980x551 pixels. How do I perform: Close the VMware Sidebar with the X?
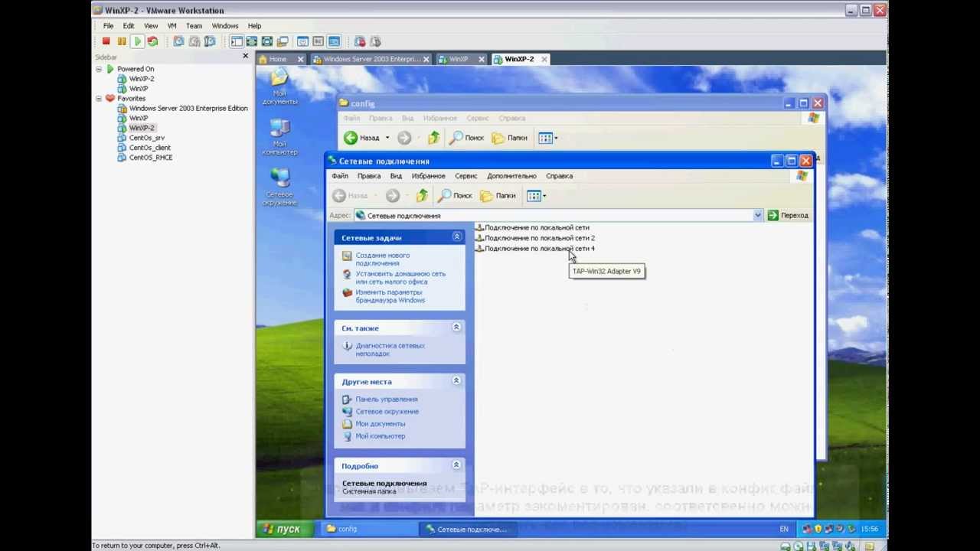click(x=246, y=56)
